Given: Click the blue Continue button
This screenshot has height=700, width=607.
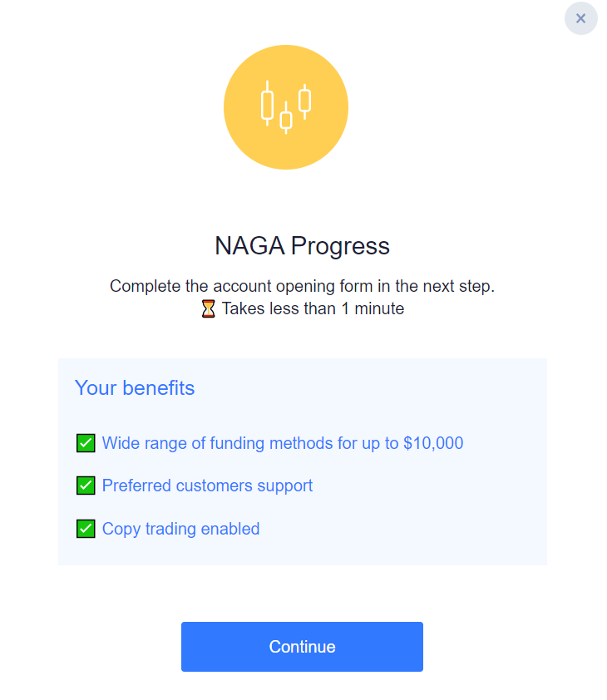Looking at the screenshot, I should pyautogui.click(x=302, y=647).
